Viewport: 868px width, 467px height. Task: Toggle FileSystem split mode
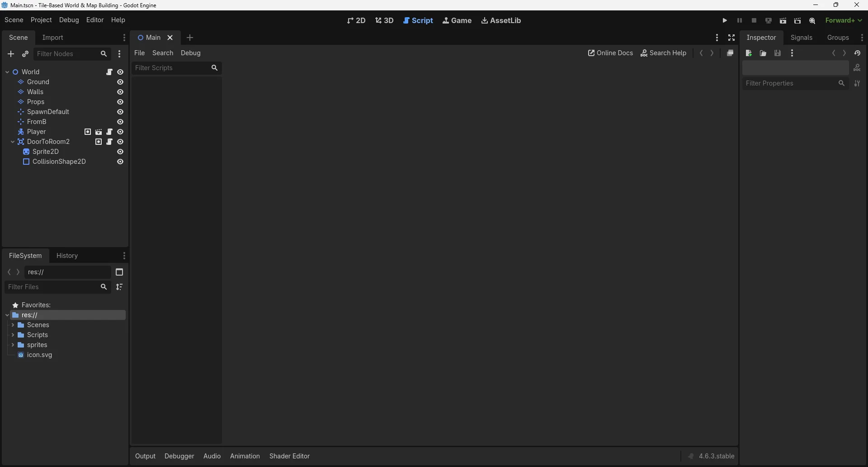pyautogui.click(x=119, y=272)
